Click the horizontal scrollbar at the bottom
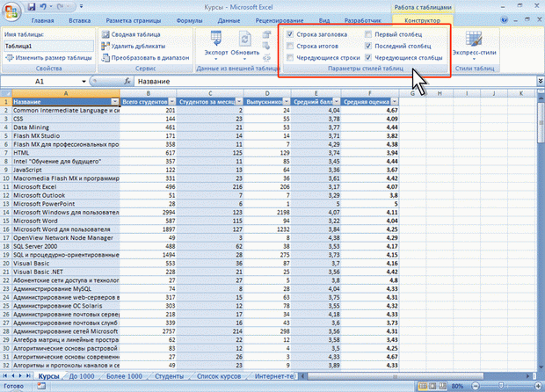Screen dimensions: 545x392 point(396,376)
